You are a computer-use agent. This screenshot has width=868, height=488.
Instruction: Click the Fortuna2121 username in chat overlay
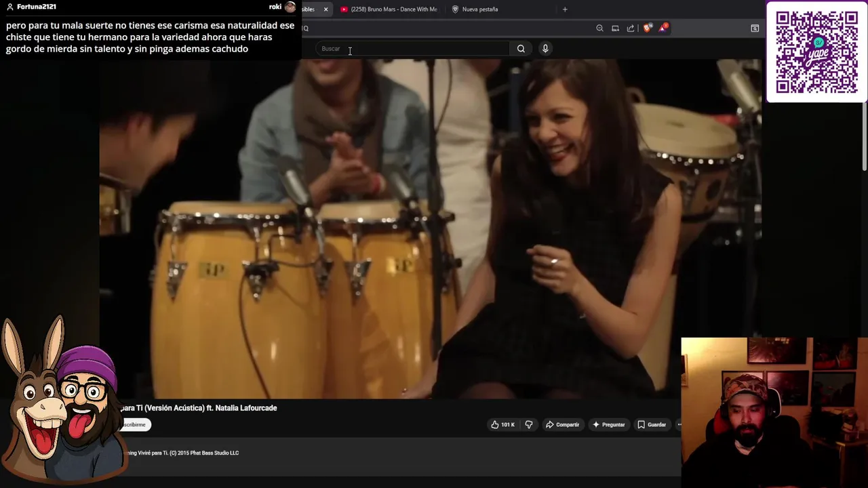pyautogui.click(x=36, y=7)
